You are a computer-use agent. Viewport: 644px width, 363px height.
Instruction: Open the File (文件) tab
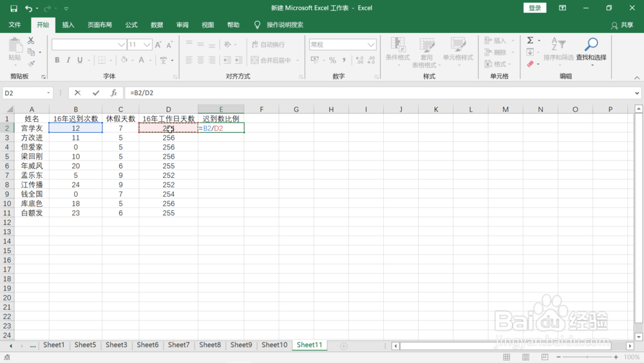[15, 25]
